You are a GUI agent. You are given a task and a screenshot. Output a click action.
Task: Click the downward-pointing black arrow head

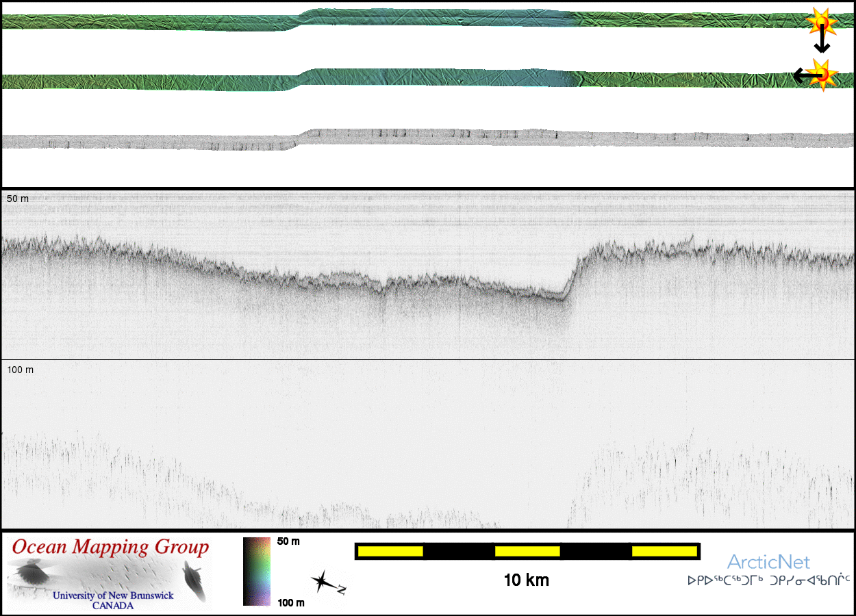coord(822,48)
